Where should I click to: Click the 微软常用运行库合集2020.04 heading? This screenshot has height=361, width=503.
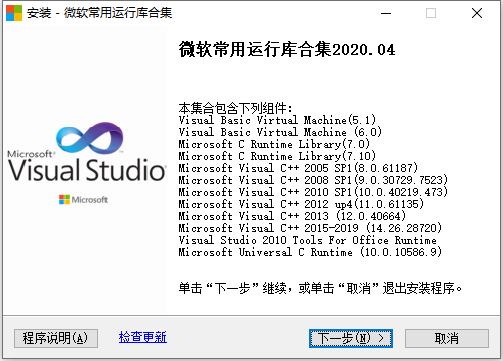pyautogui.click(x=287, y=50)
